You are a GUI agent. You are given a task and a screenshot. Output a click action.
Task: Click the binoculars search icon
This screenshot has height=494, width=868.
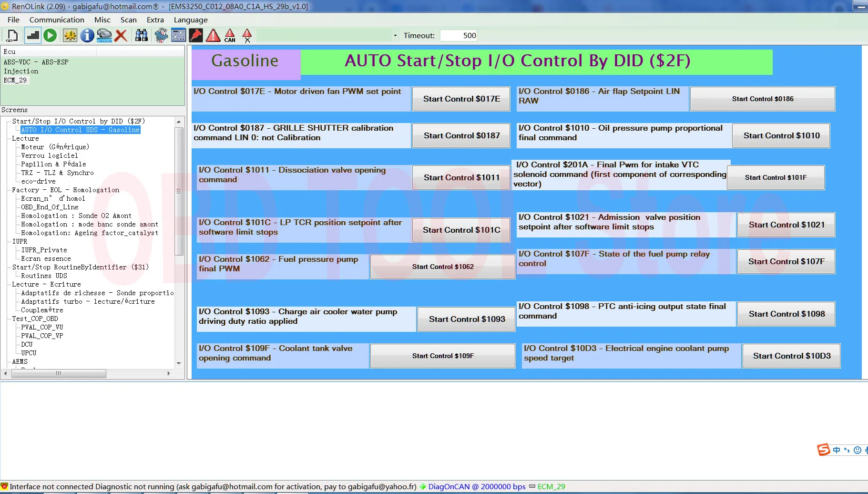click(x=141, y=35)
